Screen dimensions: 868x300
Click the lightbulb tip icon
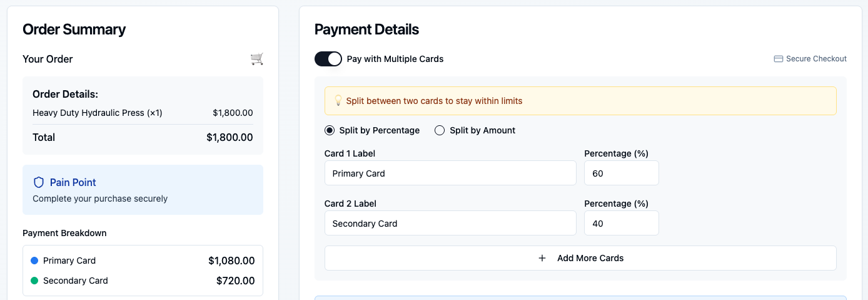coord(338,101)
